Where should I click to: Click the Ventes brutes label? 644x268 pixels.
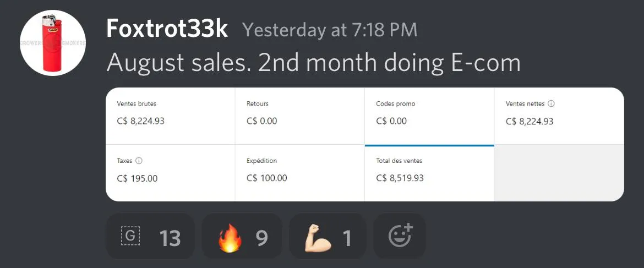pyautogui.click(x=140, y=103)
